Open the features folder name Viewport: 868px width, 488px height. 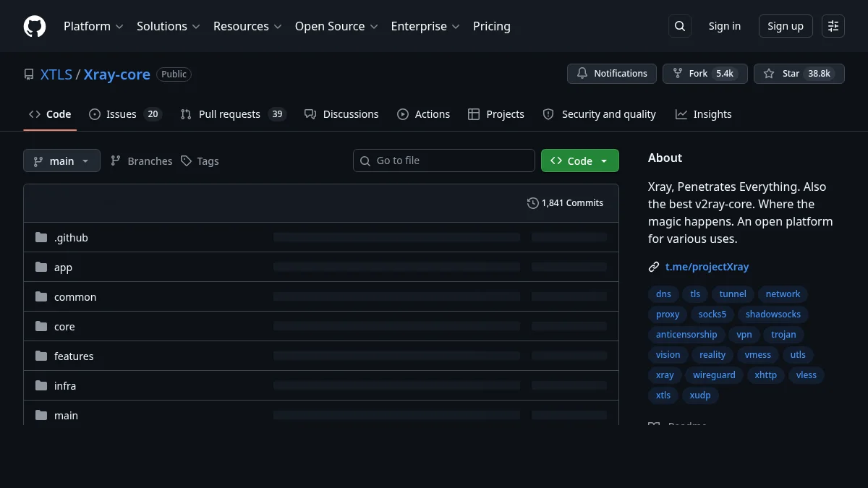[x=74, y=356]
